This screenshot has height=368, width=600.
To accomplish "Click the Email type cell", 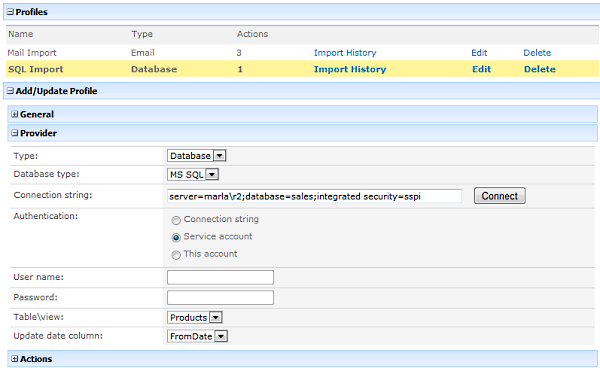I will [143, 53].
